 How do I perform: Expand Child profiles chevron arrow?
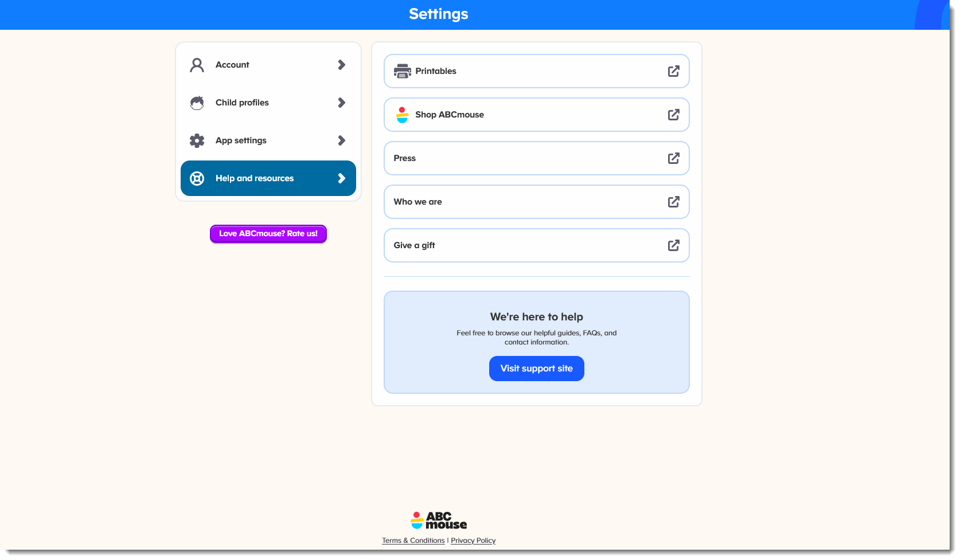pos(342,103)
